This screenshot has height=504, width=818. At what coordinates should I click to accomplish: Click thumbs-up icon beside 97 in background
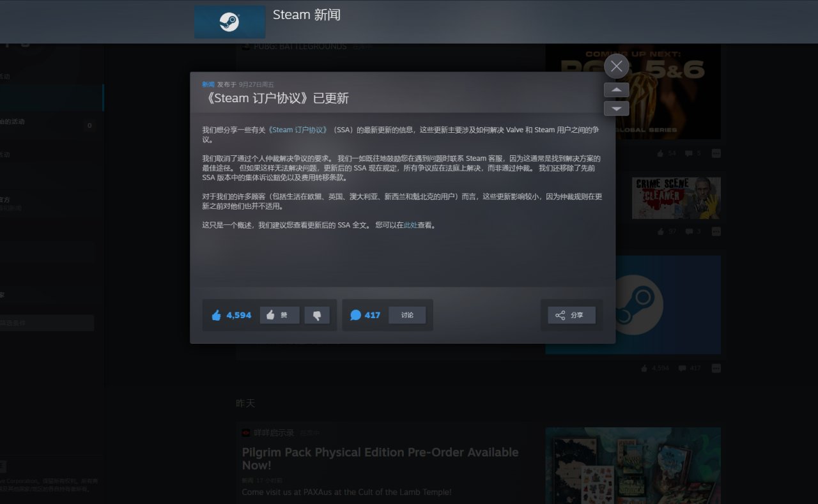661,231
